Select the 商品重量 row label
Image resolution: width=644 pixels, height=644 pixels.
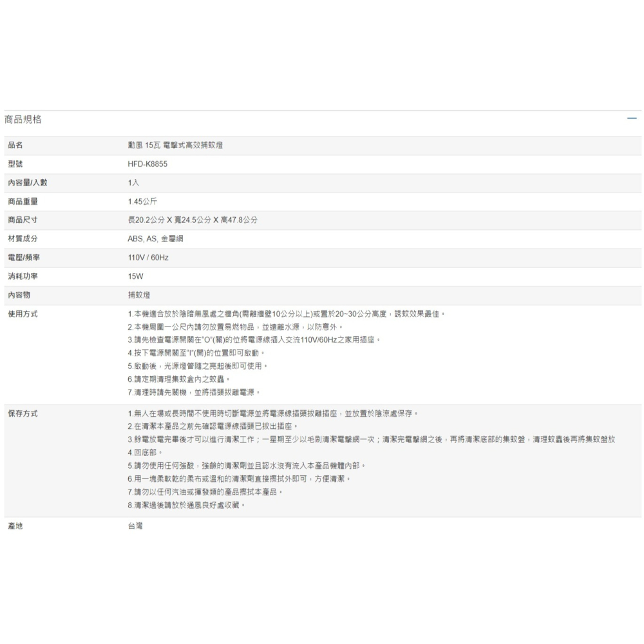click(21, 202)
